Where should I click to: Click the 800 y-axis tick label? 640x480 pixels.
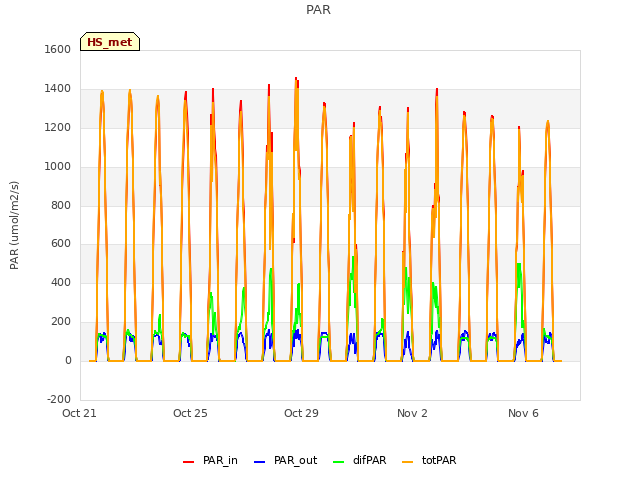pyautogui.click(x=61, y=206)
